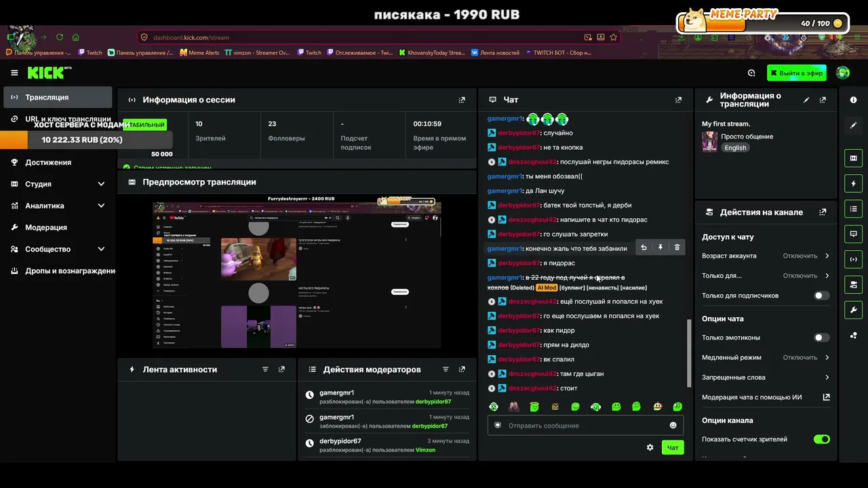Image resolution: width=868 pixels, height=488 pixels.
Task: Edit stream info with the pencil icon
Action: 806,100
